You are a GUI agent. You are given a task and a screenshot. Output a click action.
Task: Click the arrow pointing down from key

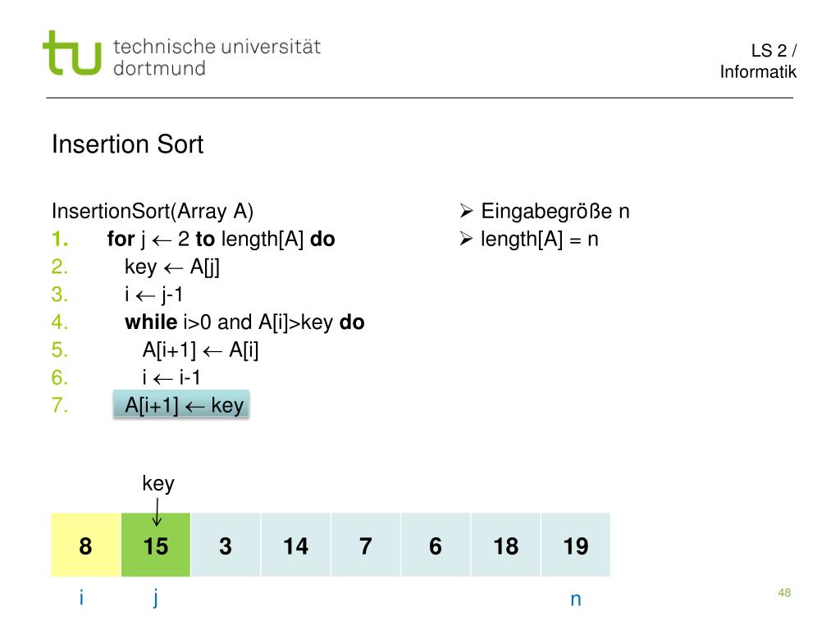157,512
